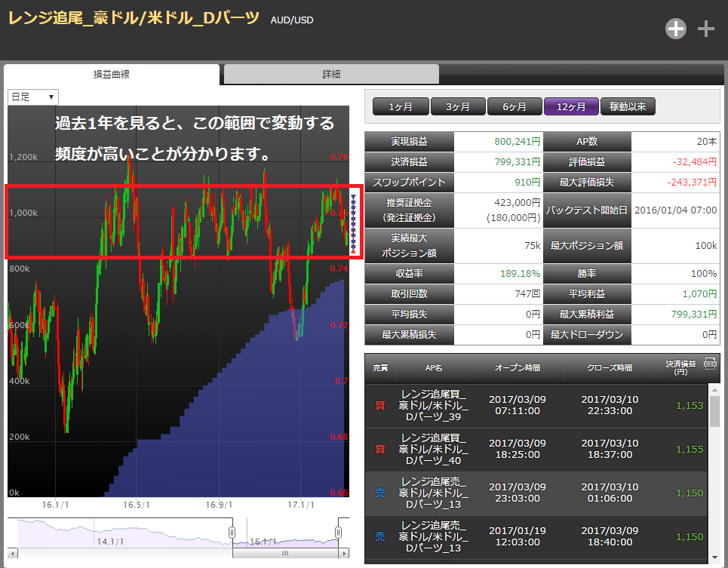This screenshot has width=728, height=568.
Task: Select the 3ヶ月 period button
Action: point(457,106)
